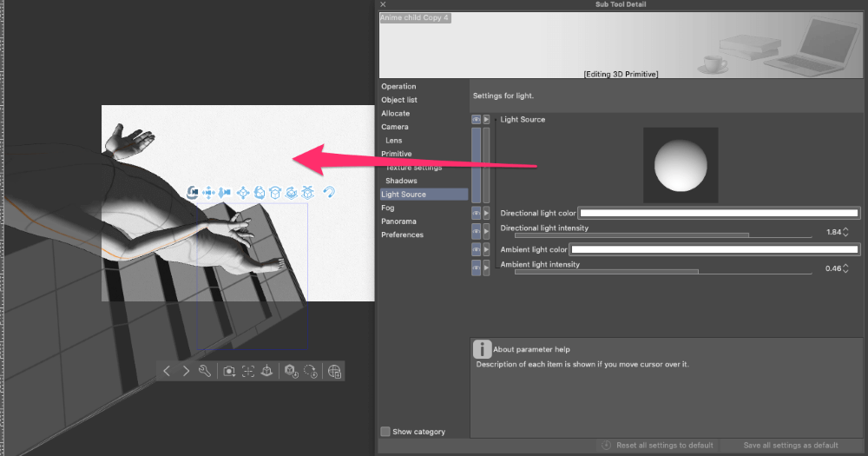Close the Sub Tool Detail panel
The image size is (868, 456).
[x=383, y=3]
